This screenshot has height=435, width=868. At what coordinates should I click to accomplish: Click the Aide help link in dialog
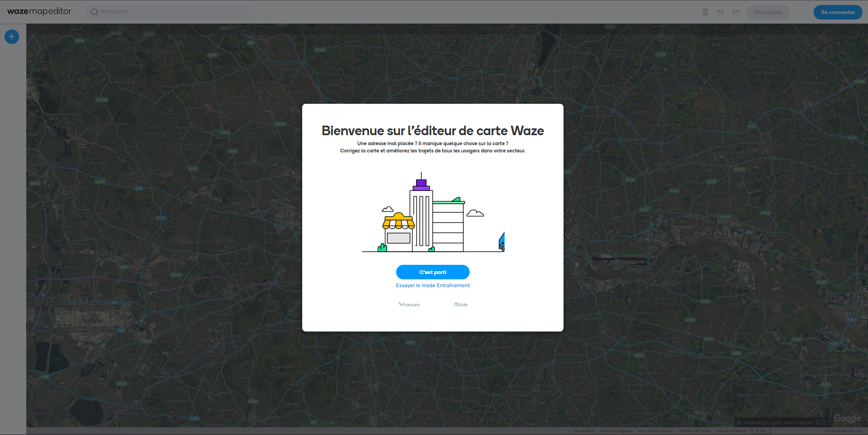tap(461, 305)
